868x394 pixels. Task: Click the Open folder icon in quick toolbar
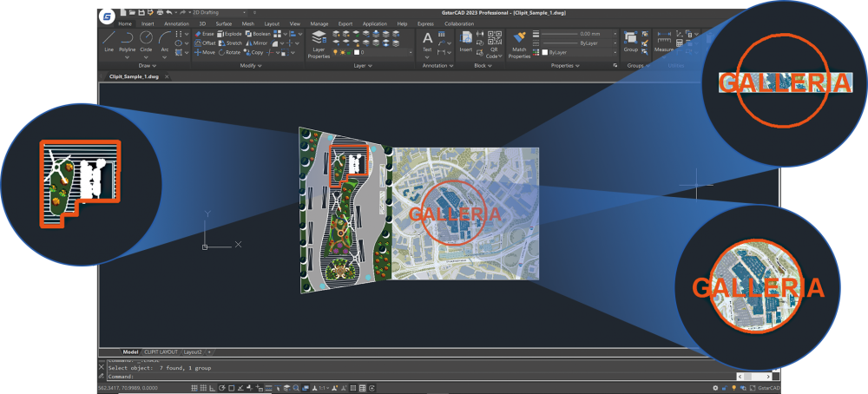pyautogui.click(x=132, y=12)
